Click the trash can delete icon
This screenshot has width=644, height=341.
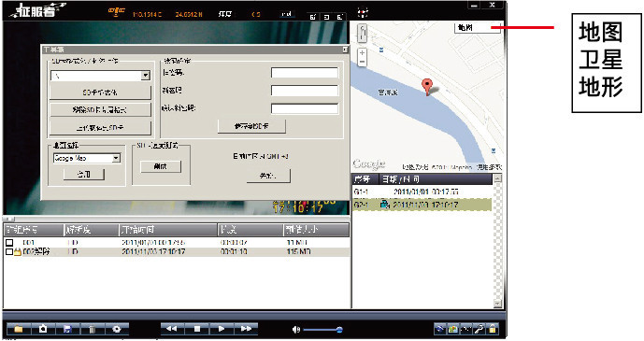tap(92, 329)
